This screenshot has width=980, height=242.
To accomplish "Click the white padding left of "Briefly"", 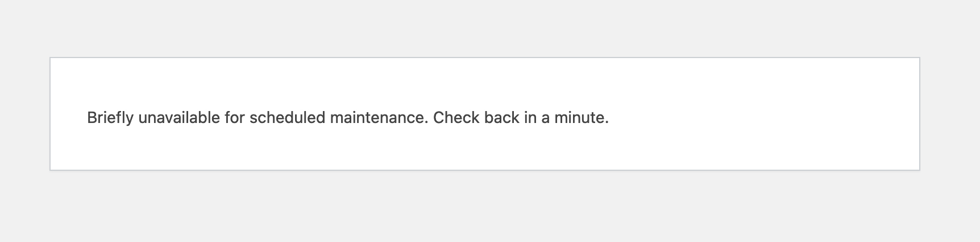I will (69, 118).
